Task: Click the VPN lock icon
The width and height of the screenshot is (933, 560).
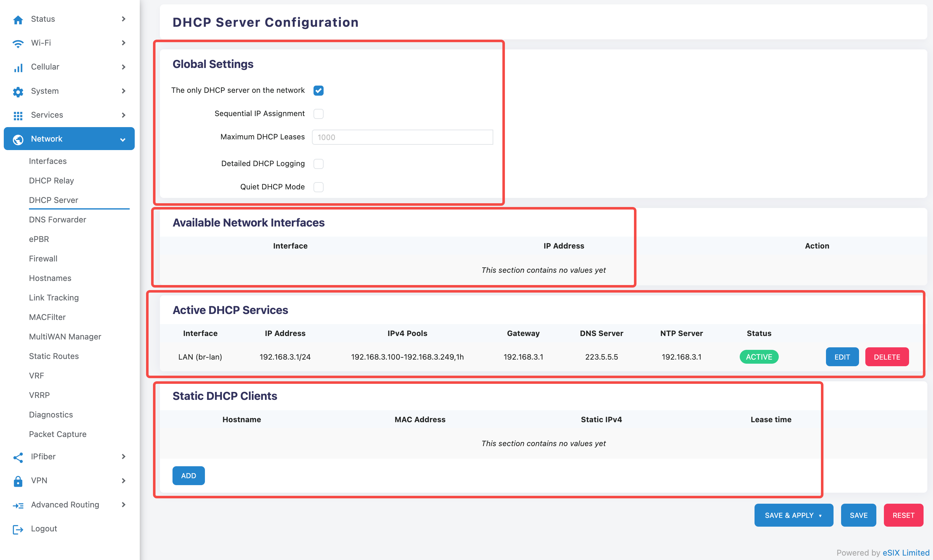Action: pyautogui.click(x=18, y=481)
